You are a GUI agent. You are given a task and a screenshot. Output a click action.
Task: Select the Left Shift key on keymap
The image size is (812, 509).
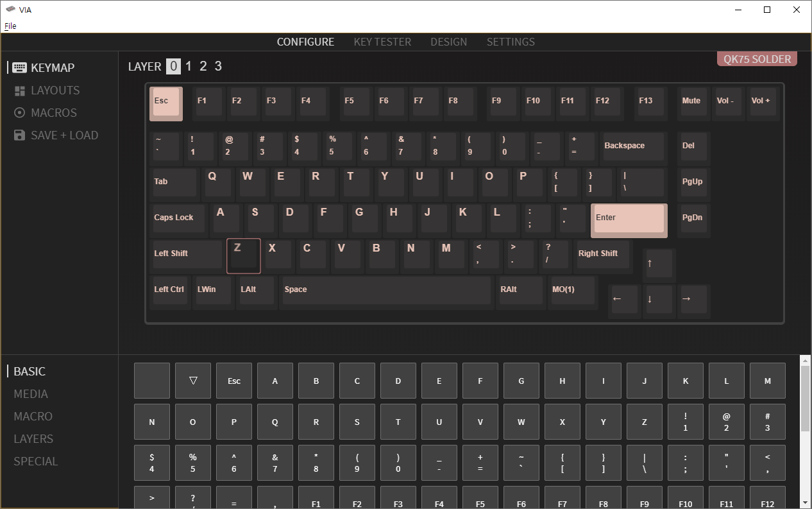(x=187, y=257)
